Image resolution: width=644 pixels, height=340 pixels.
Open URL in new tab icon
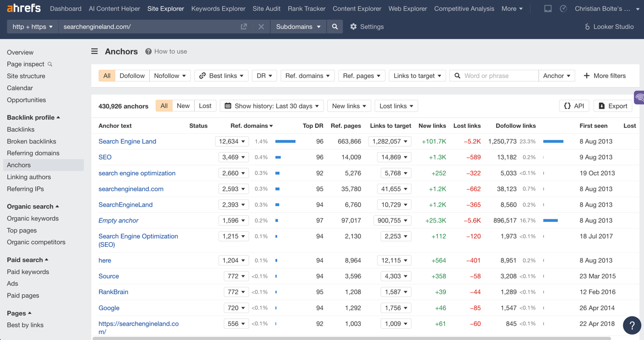pos(244,26)
